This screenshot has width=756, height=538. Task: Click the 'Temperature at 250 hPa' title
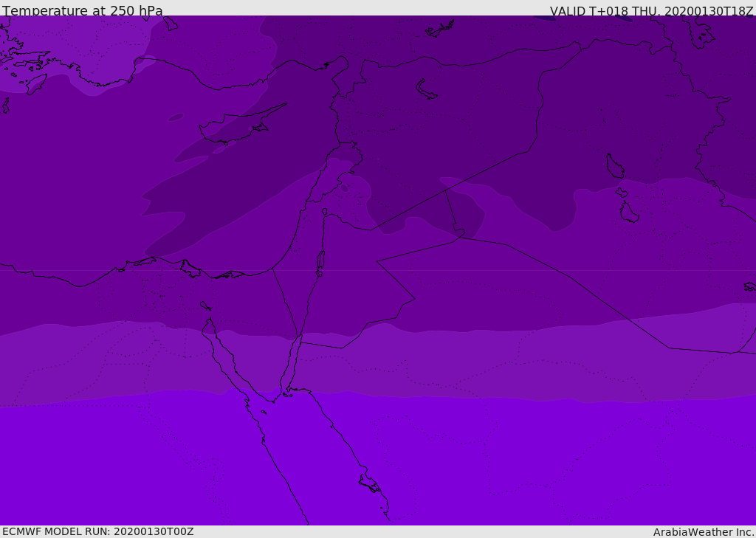tap(83, 10)
